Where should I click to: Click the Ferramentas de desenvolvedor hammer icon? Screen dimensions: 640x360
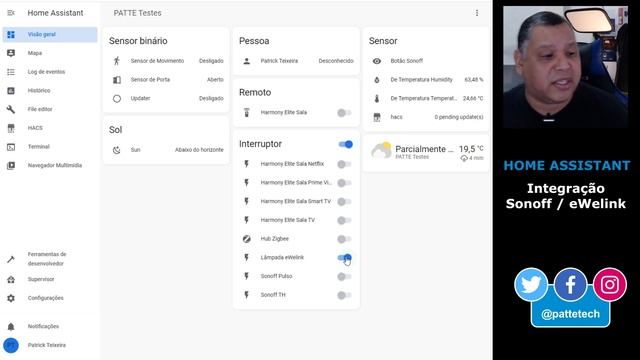[x=11, y=259]
